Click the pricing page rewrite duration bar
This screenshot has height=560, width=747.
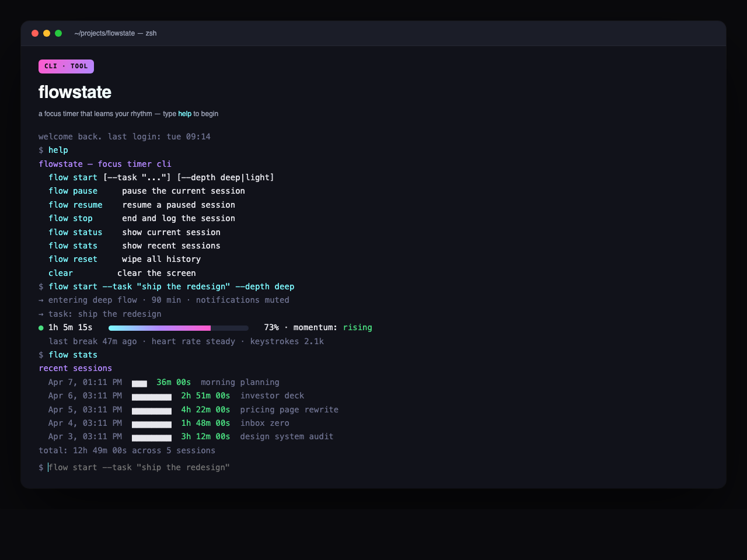pyautogui.click(x=152, y=411)
